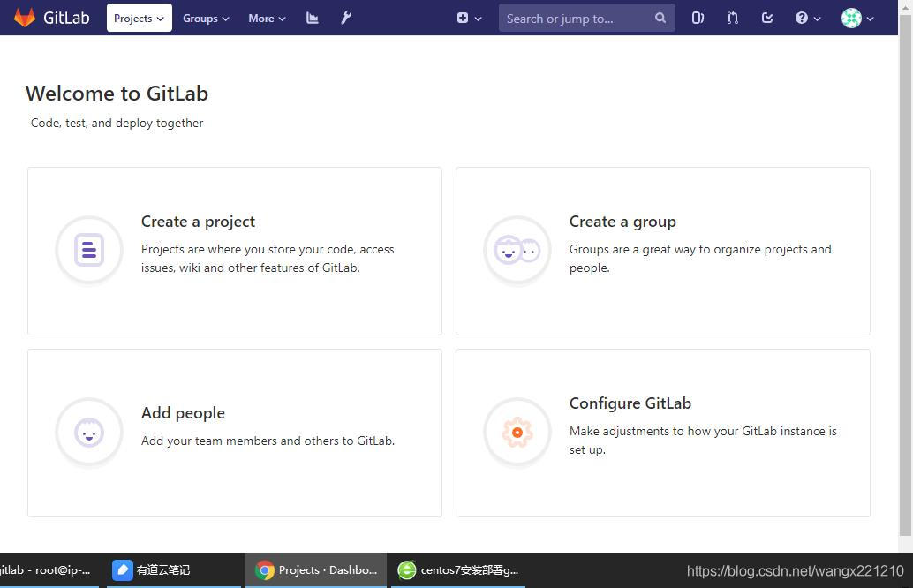Viewport: 913px width, 588px height.
Task: Open the Issues icon in navbar
Action: pos(698,18)
